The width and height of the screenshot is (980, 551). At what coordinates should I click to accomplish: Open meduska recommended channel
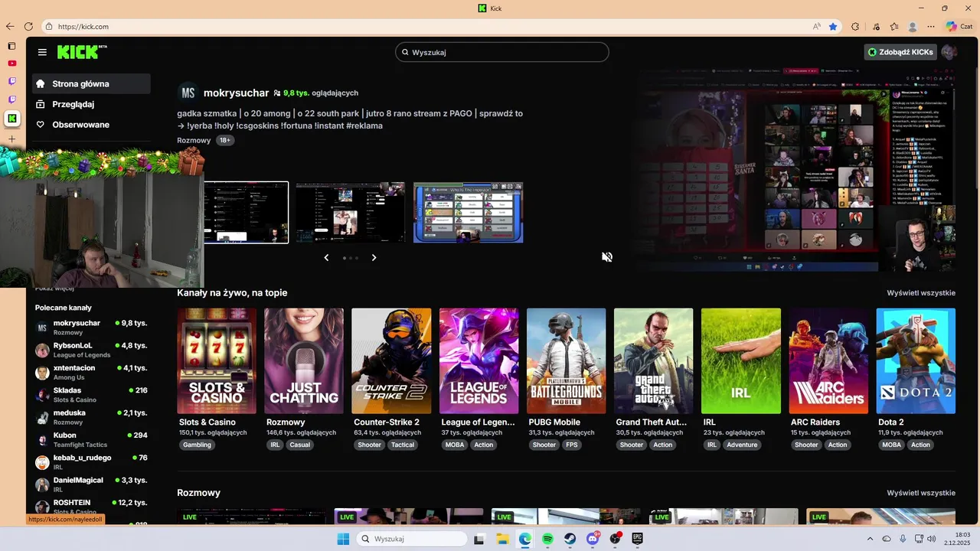pos(91,417)
